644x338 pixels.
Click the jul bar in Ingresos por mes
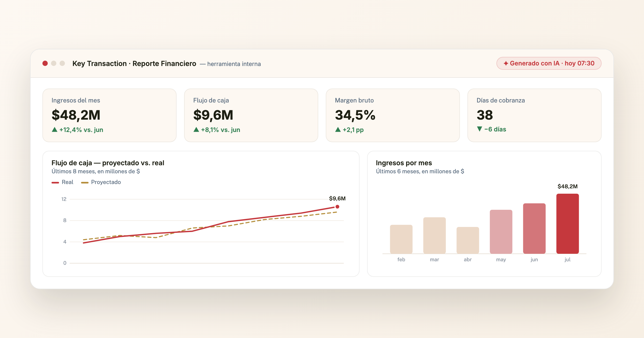(568, 223)
